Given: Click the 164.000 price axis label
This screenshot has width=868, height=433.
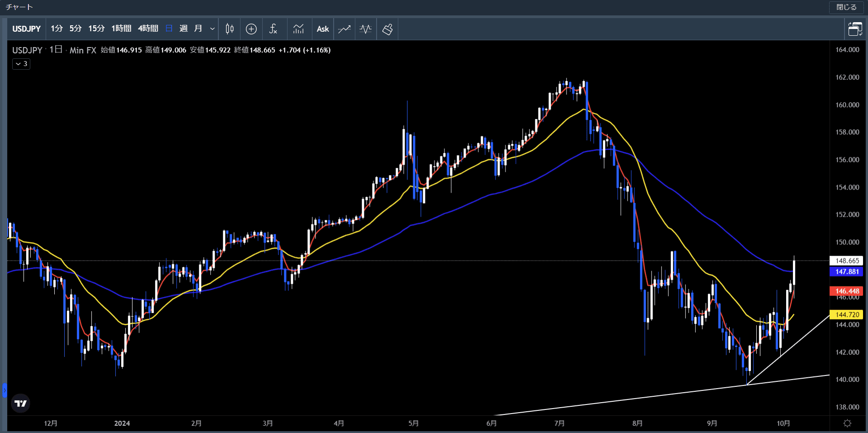Looking at the screenshot, I should coord(847,50).
